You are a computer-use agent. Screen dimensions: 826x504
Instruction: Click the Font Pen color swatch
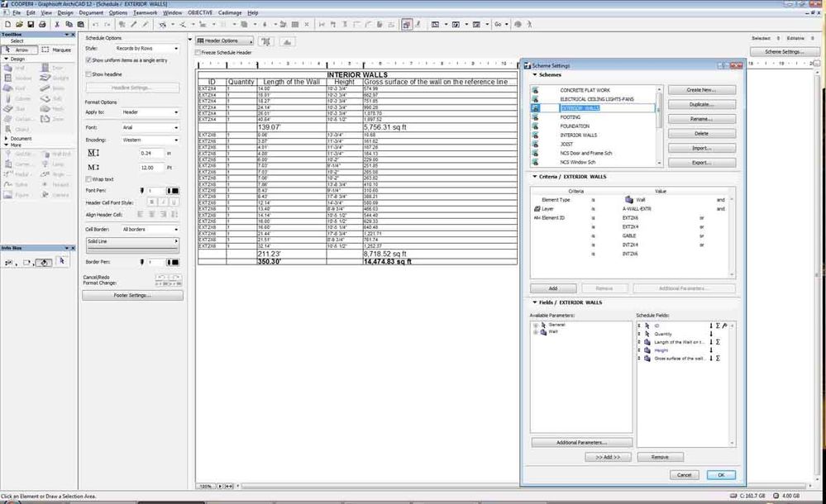172,191
